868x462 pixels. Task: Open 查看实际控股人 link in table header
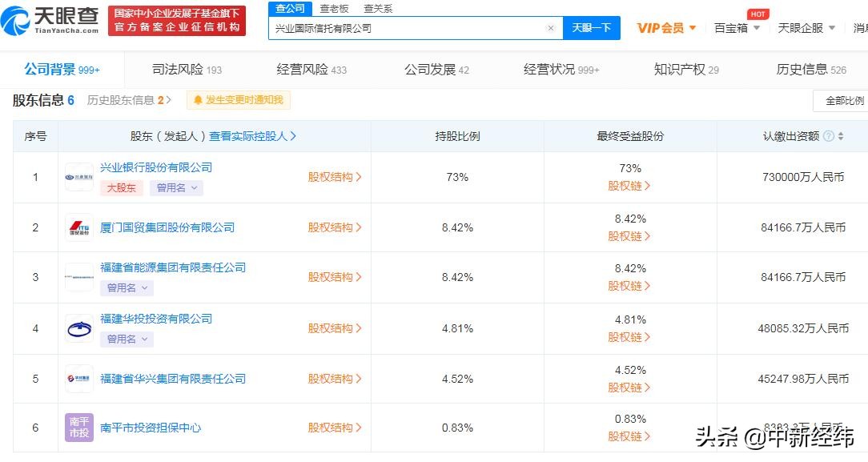pos(252,136)
